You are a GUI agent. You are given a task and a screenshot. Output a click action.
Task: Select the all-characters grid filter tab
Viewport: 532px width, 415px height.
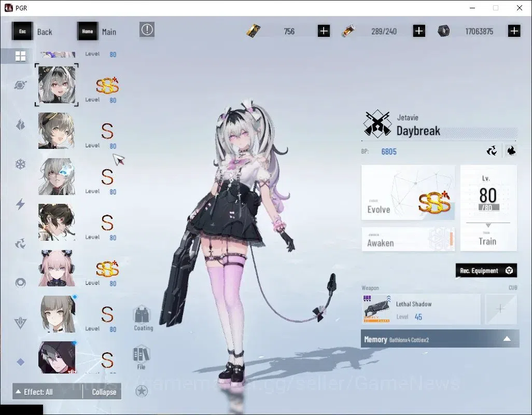[20, 56]
